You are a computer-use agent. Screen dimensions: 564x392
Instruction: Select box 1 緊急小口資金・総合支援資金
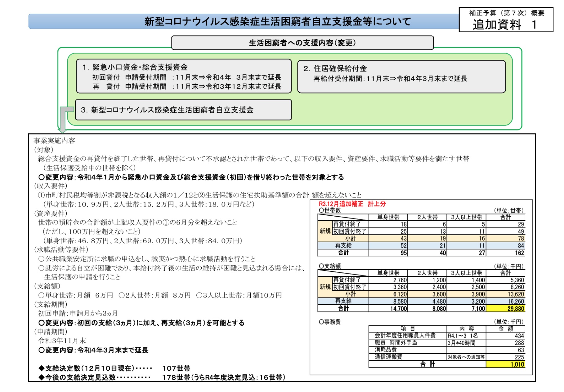click(184, 76)
